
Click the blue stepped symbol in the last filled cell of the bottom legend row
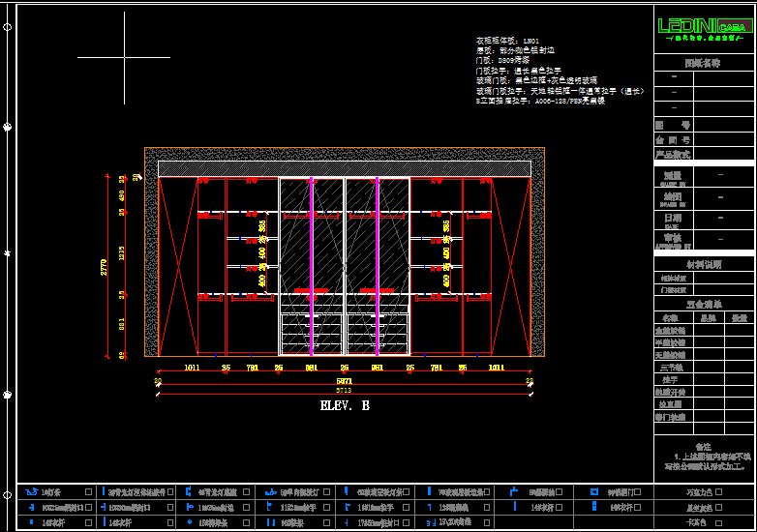[x=431, y=522]
